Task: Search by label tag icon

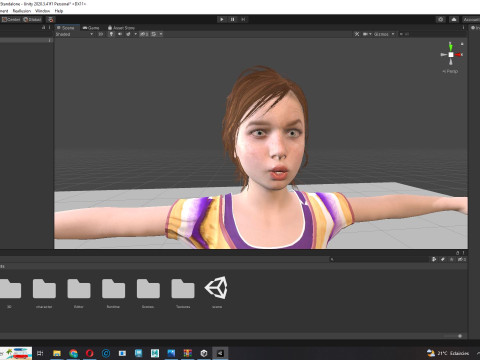Action: click(x=443, y=259)
